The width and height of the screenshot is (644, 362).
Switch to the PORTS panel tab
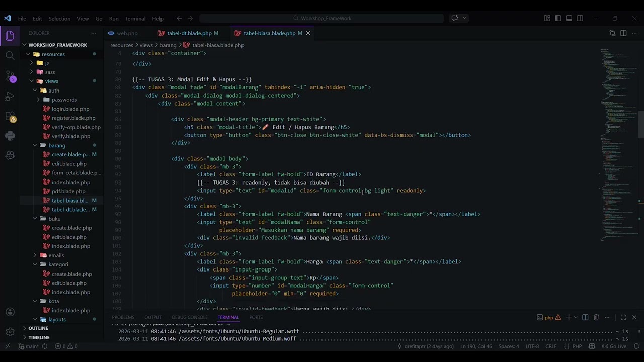[256, 317]
